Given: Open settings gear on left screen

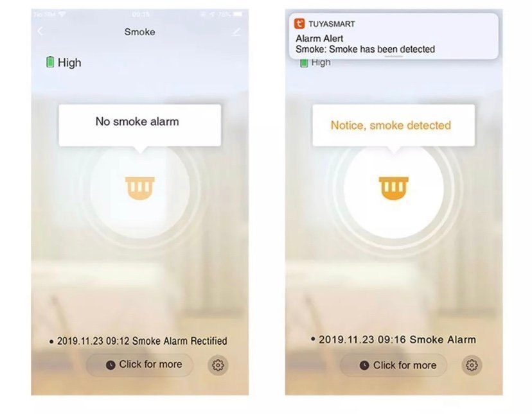Looking at the screenshot, I should point(218,365).
